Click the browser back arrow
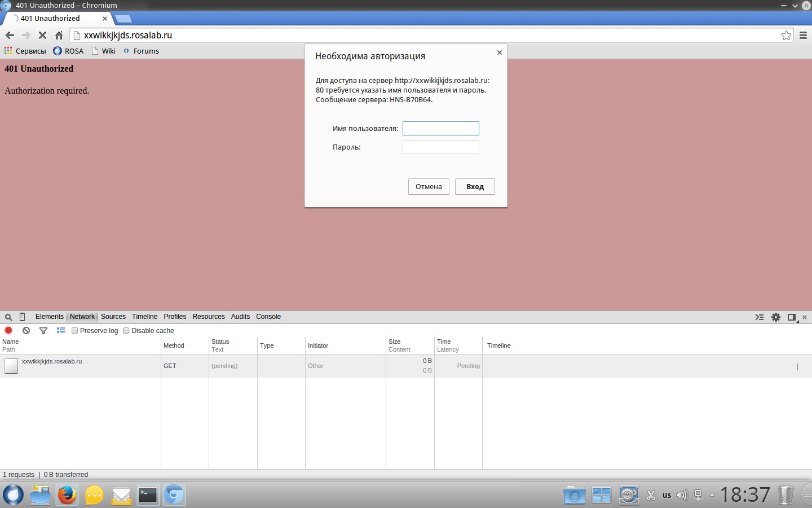 click(10, 35)
